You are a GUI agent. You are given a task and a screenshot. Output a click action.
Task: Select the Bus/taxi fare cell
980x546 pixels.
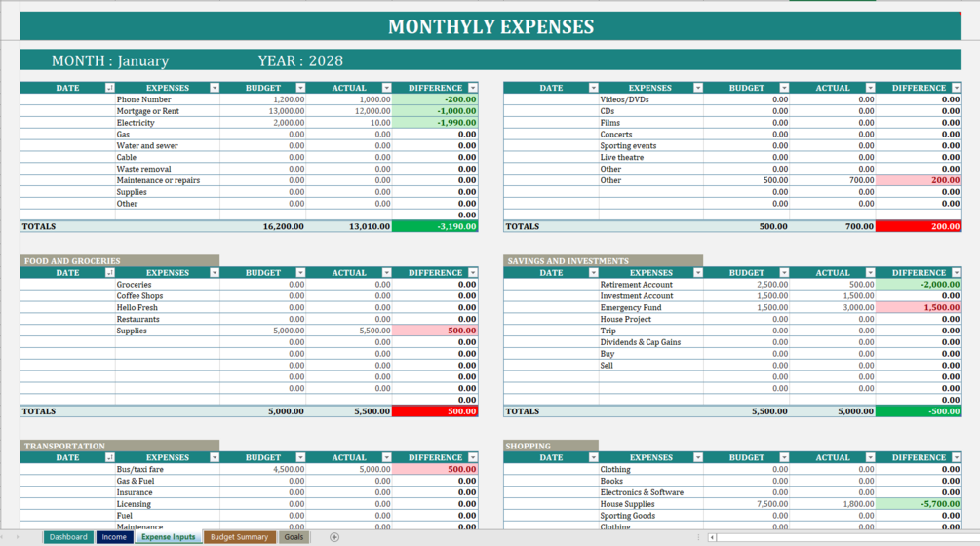168,469
